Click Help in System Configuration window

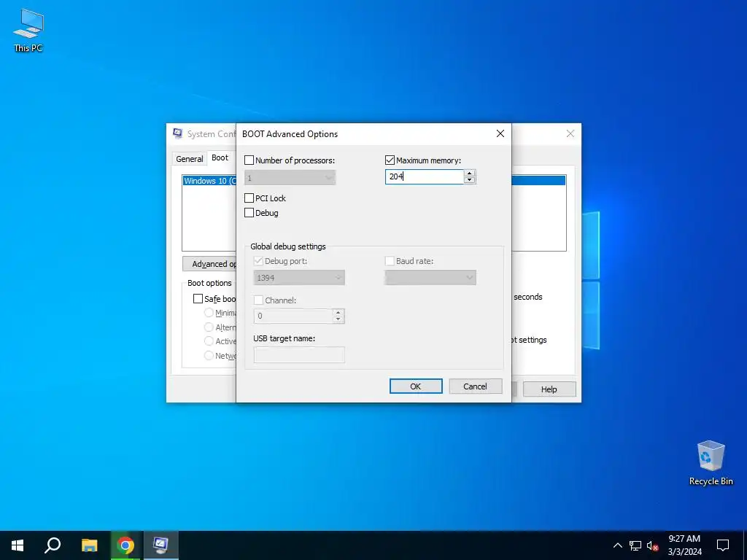tap(549, 389)
